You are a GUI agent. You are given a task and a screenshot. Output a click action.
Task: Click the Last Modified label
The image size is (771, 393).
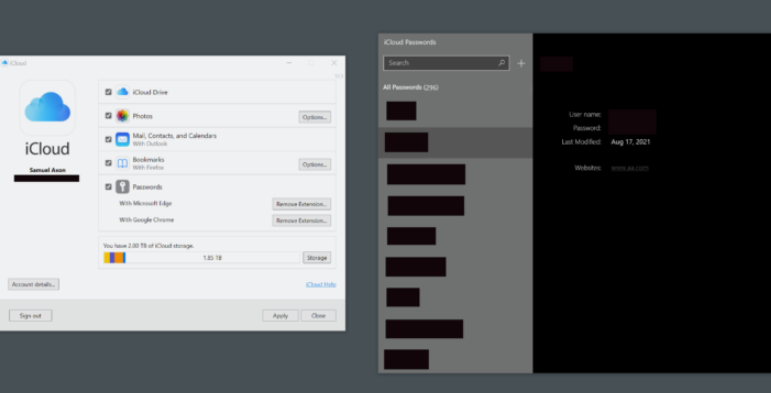click(582, 142)
